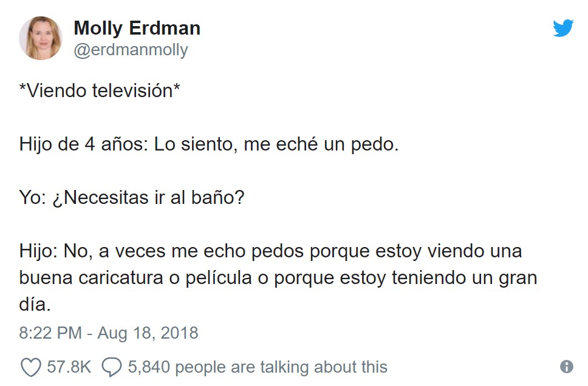Click the line starting "Hijo: No, a veces"
Image resolution: width=588 pixels, height=386 pixels.
tap(270, 251)
